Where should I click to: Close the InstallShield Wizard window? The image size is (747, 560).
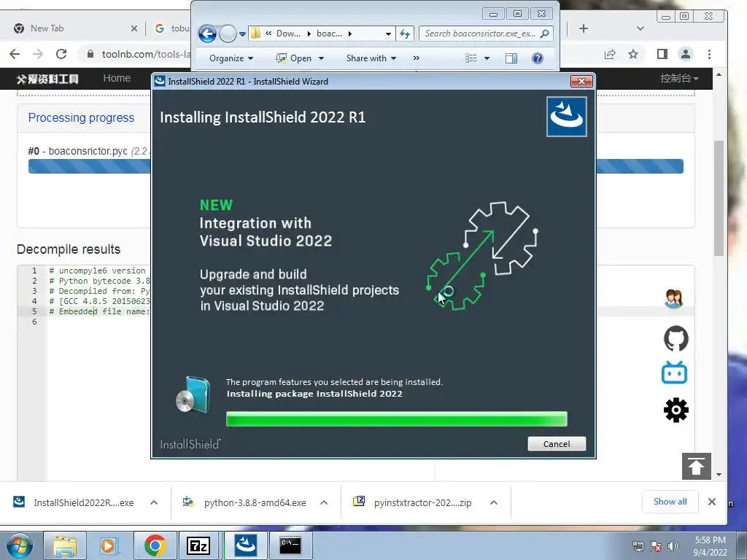click(581, 82)
